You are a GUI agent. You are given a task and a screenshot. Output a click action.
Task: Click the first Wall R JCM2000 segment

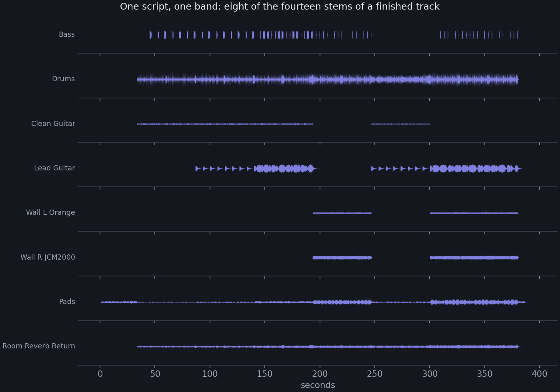click(x=342, y=258)
